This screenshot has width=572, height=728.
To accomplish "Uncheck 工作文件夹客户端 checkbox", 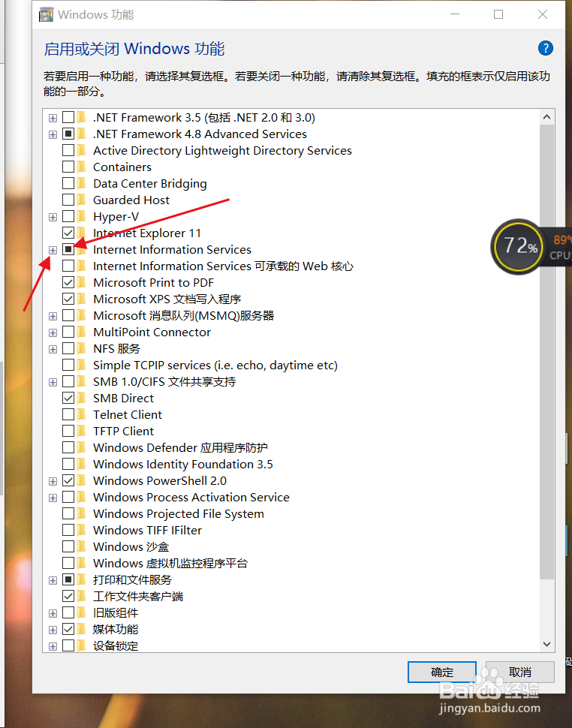I will [x=68, y=596].
